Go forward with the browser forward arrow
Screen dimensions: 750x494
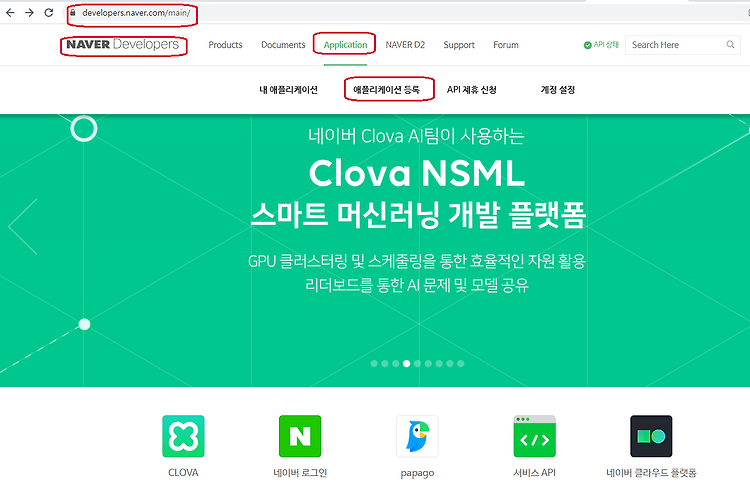(29, 13)
